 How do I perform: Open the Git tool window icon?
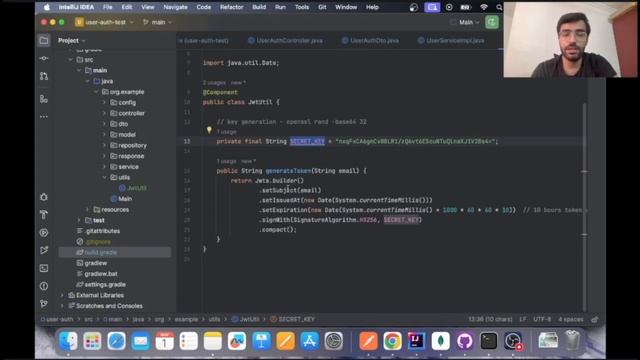click(x=44, y=304)
